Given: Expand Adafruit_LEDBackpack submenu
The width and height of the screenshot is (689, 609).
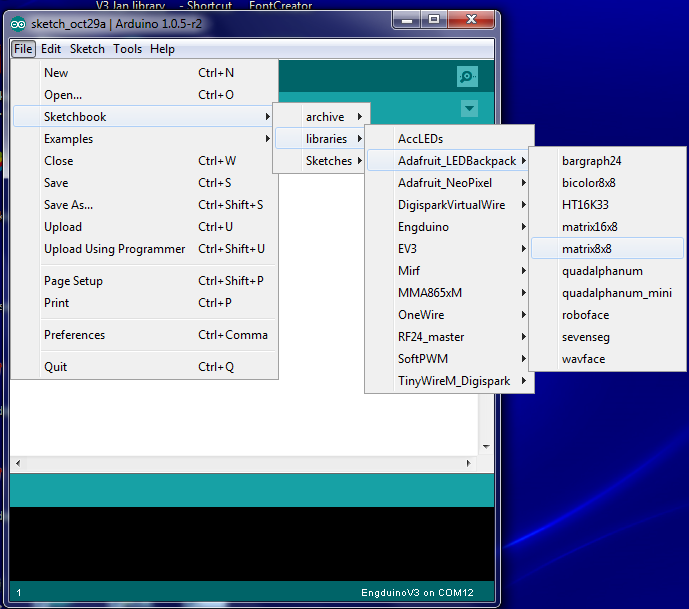Looking at the screenshot, I should (x=450, y=161).
